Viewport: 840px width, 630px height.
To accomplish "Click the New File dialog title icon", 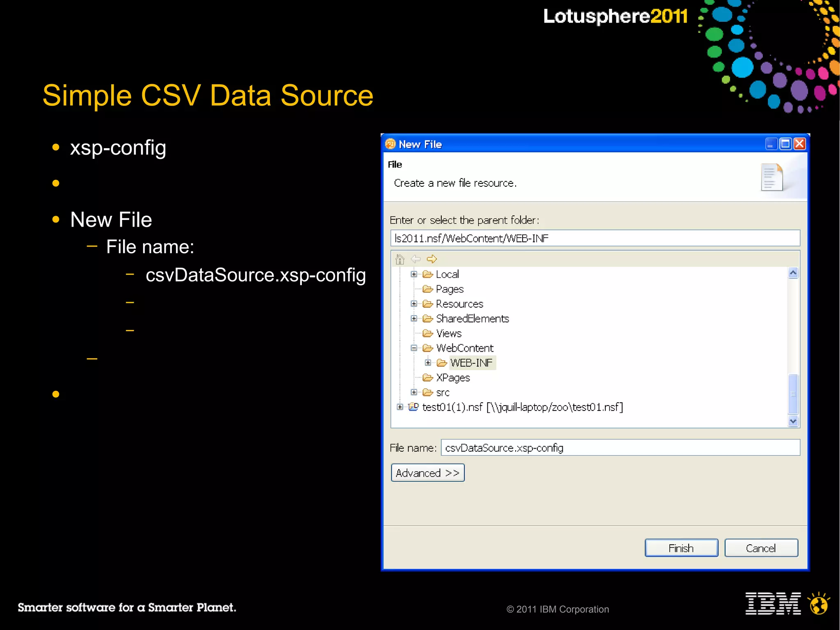I will tap(390, 144).
